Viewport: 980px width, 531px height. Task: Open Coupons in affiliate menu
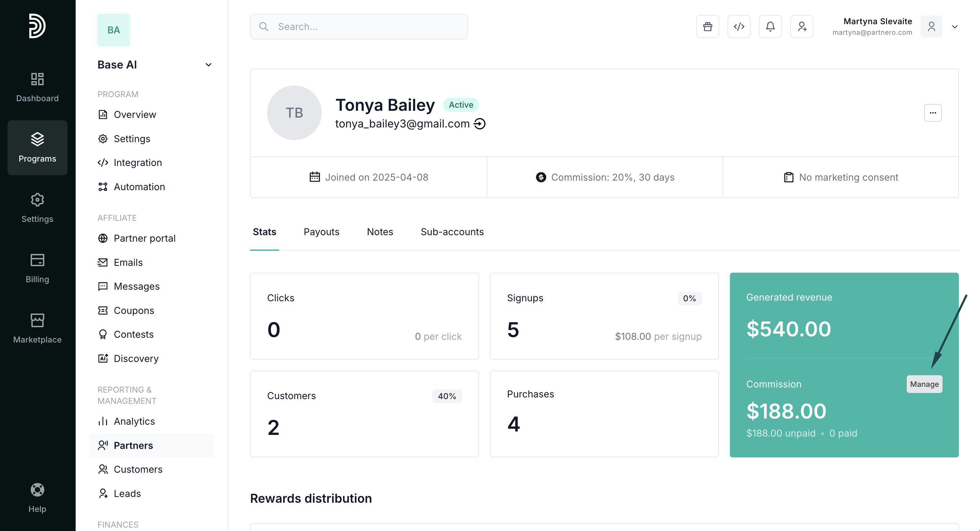(134, 310)
